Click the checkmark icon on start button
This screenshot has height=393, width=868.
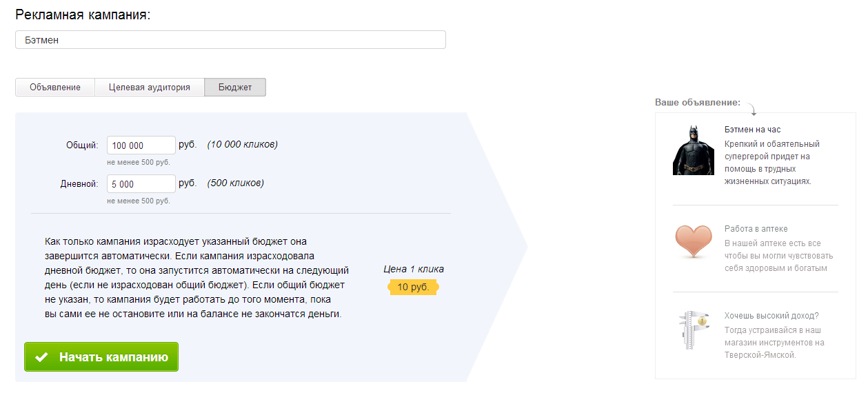(42, 357)
